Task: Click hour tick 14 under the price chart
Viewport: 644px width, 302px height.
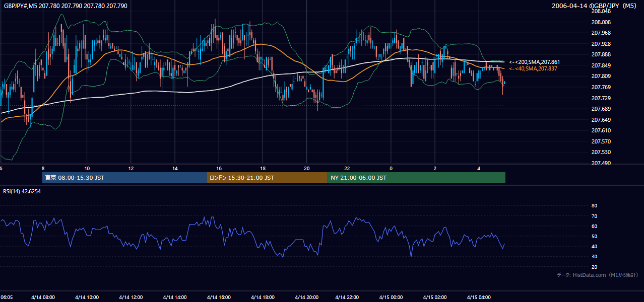Action: (175, 168)
